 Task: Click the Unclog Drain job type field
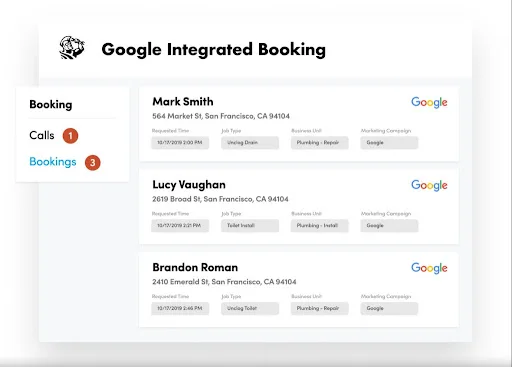(x=250, y=143)
